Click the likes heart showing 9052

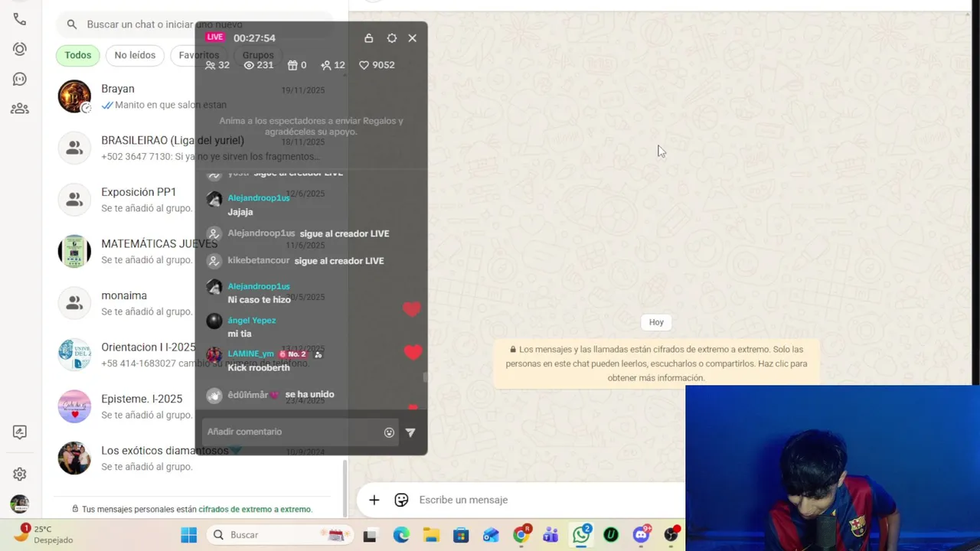364,65
